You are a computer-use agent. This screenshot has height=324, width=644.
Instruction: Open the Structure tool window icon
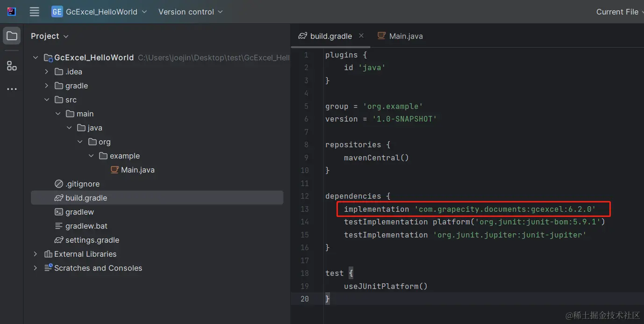click(x=12, y=66)
